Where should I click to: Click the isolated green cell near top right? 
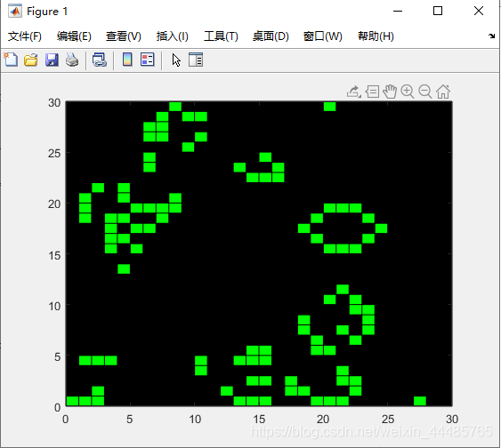click(x=330, y=107)
